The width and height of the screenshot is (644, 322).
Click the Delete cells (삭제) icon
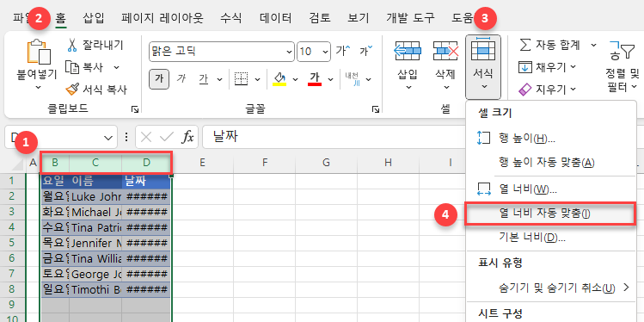[446, 51]
